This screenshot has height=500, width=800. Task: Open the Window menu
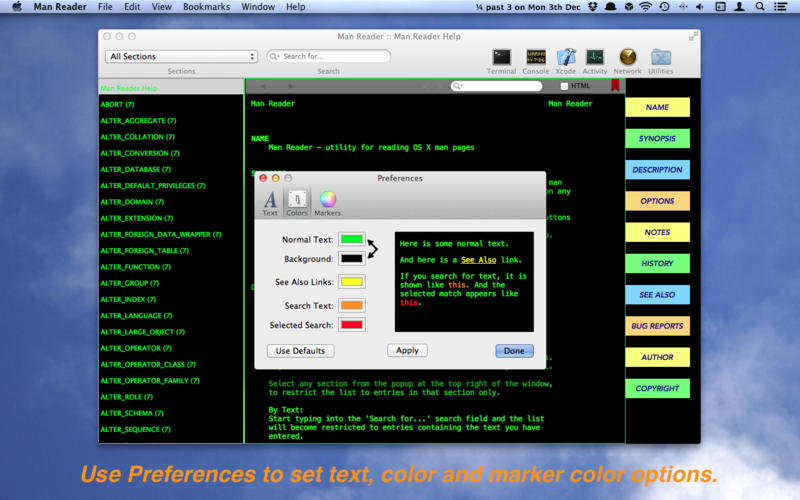coord(258,7)
